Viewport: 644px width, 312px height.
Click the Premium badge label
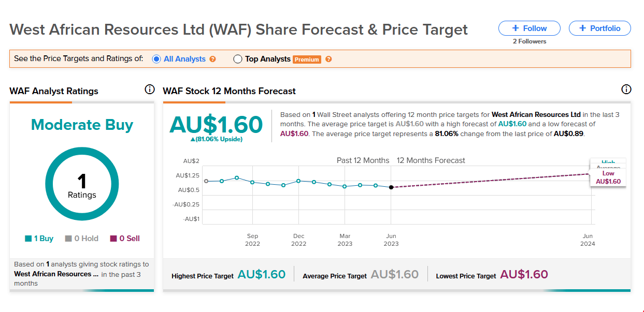point(307,60)
